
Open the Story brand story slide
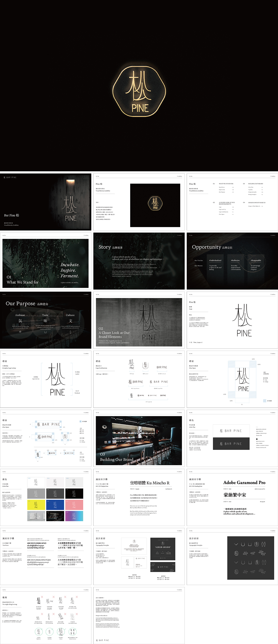(139, 261)
